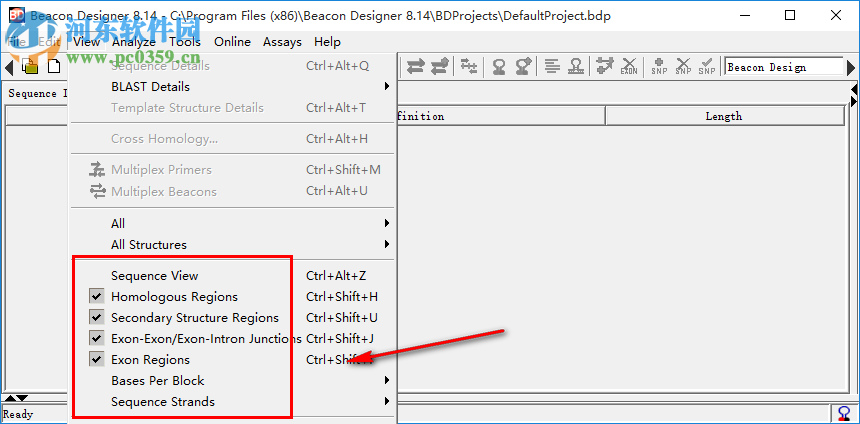
Task: Click the left toolbar scroll arrow
Action: click(8, 68)
